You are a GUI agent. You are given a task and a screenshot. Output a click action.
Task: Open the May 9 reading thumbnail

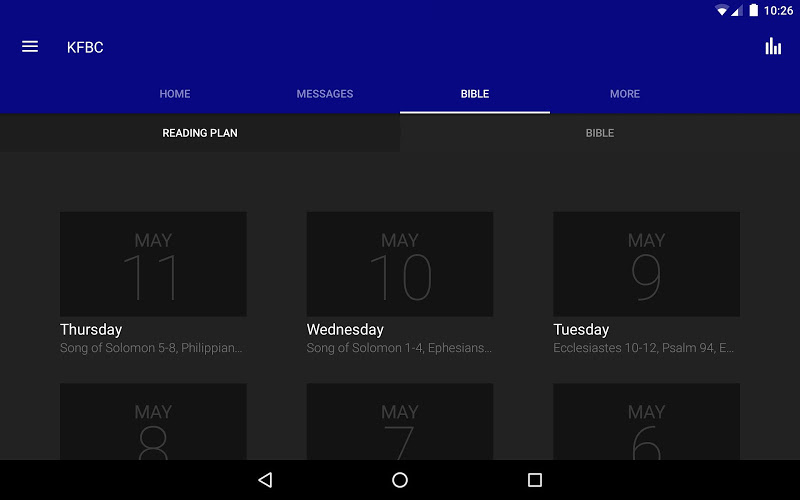point(646,264)
